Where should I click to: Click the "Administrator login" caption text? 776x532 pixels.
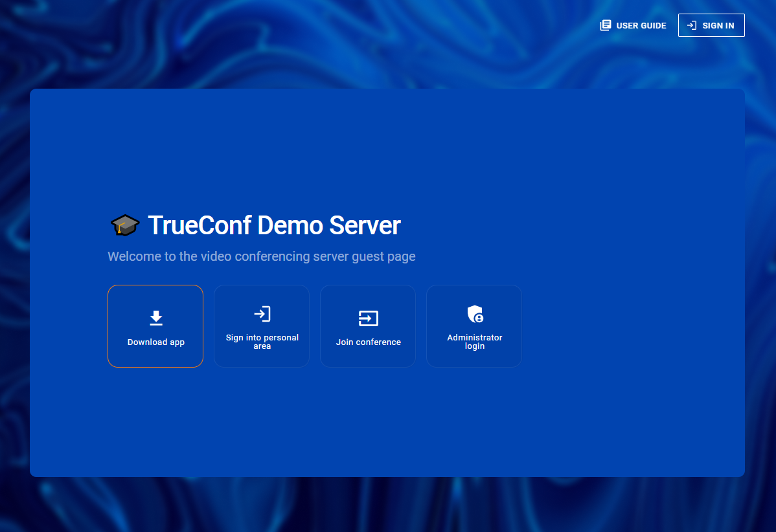click(x=474, y=342)
